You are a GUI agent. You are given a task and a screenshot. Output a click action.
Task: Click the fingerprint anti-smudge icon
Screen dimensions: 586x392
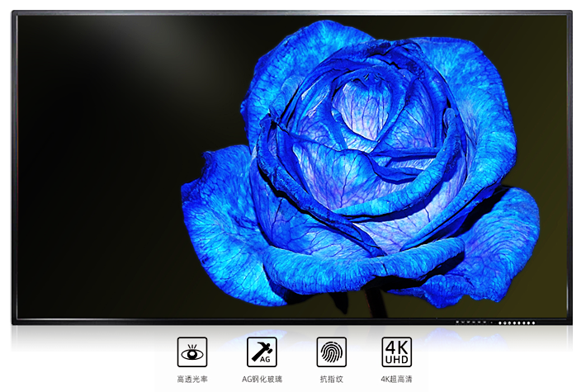coord(331,352)
